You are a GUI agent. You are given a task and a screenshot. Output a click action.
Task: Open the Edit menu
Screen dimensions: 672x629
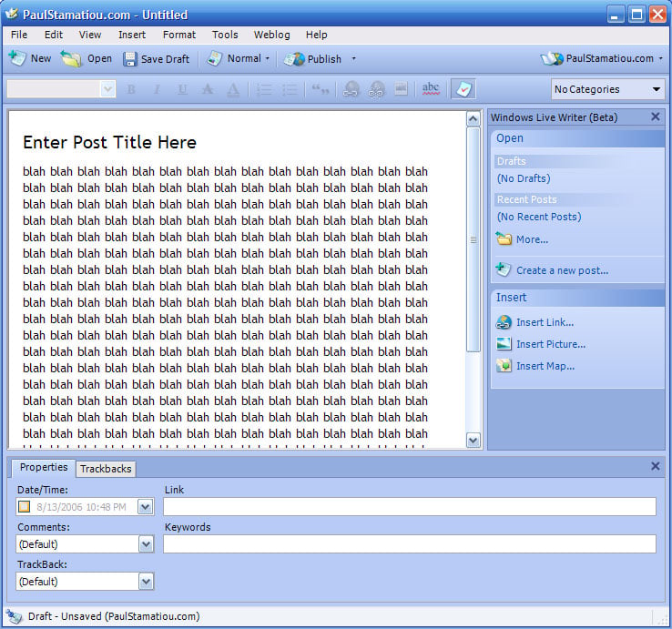[x=54, y=35]
